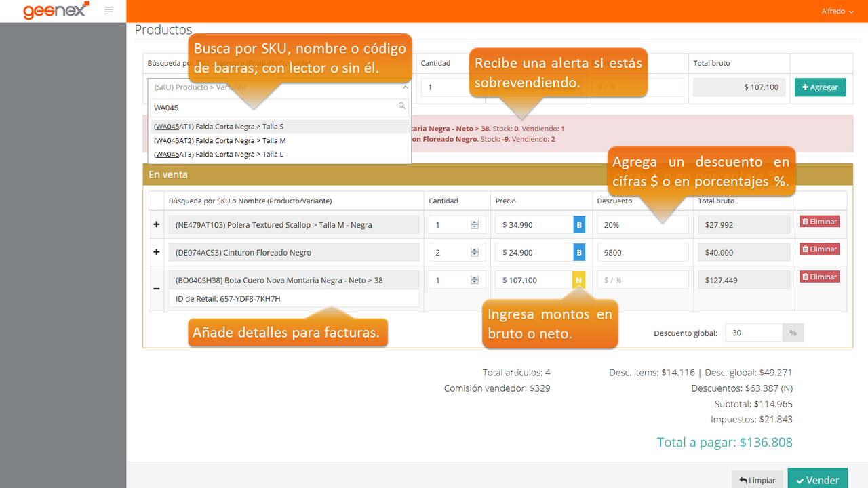Click the price field $ 34.990

click(x=534, y=224)
